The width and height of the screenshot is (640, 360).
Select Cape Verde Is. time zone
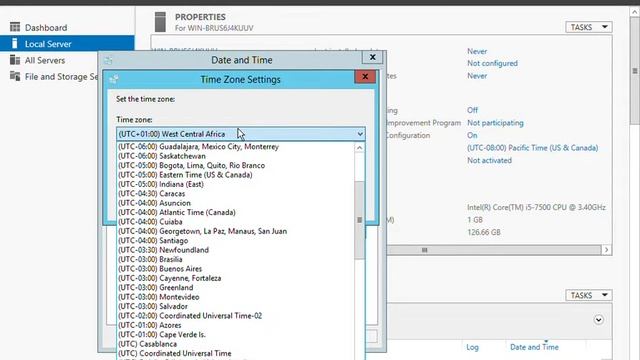[x=162, y=334]
